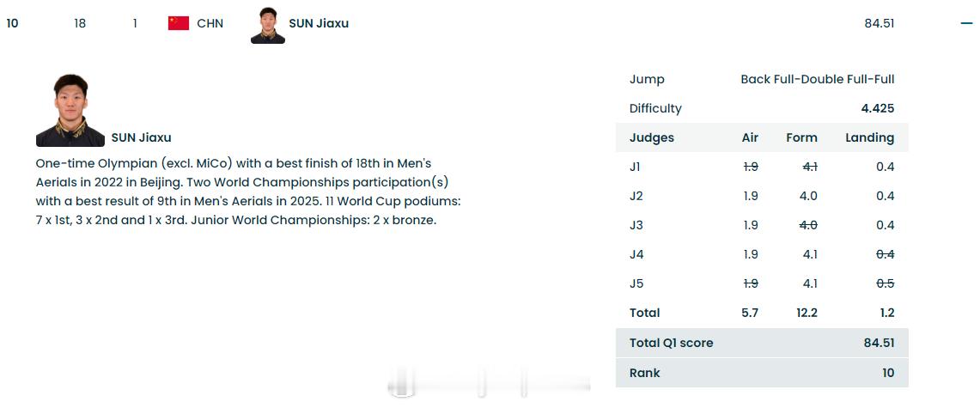Screen dimensions: 980x408
Task: Select J5 landing score 0.5
Action: coord(885,283)
